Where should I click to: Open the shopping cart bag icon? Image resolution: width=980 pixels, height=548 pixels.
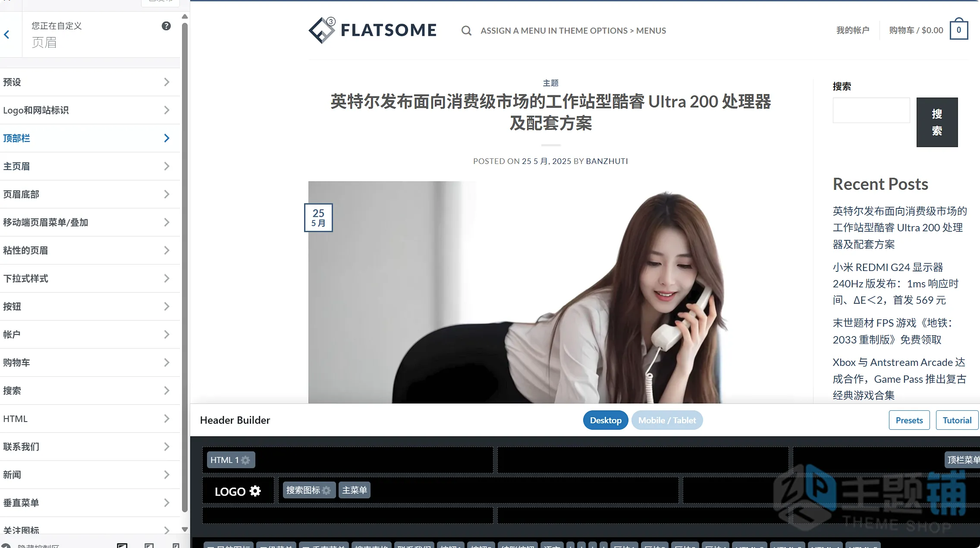[x=959, y=29]
